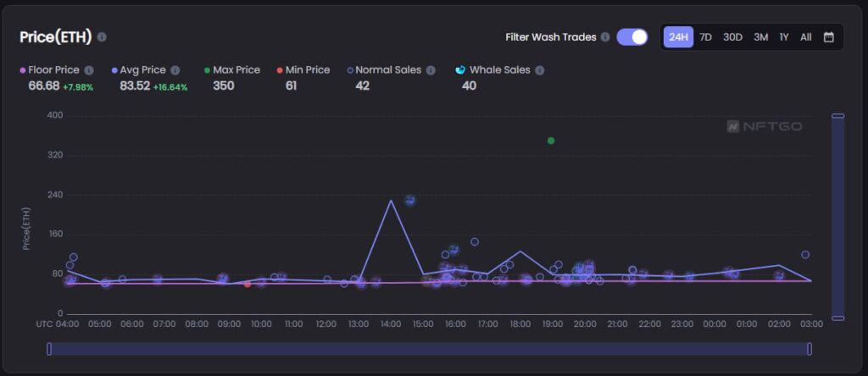
Task: Click the Floor Price info icon
Action: (89, 70)
